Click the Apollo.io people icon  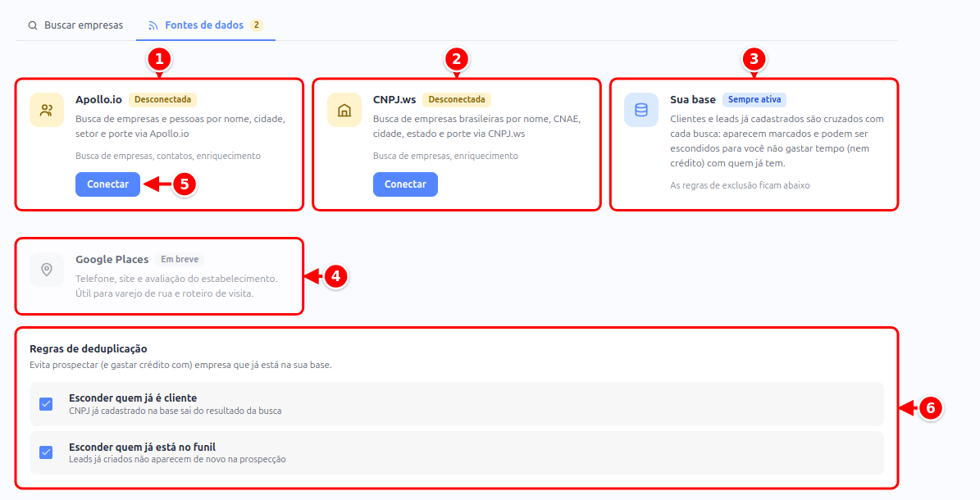click(47, 110)
